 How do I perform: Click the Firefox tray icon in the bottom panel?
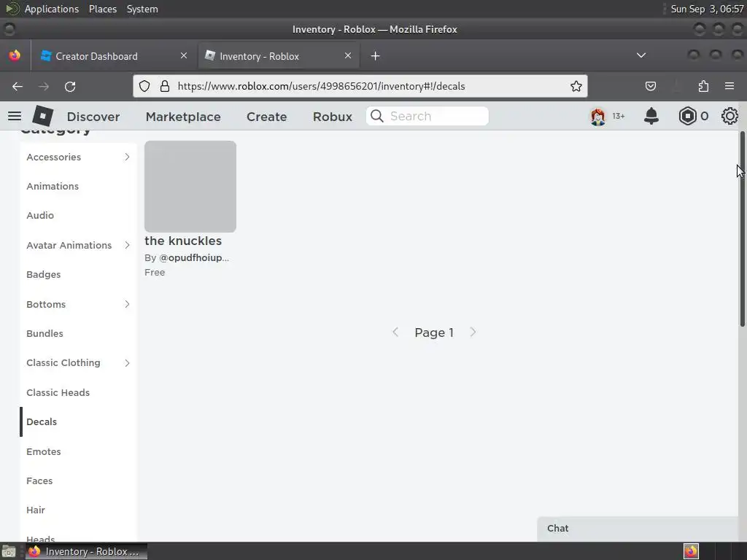pos(691,551)
